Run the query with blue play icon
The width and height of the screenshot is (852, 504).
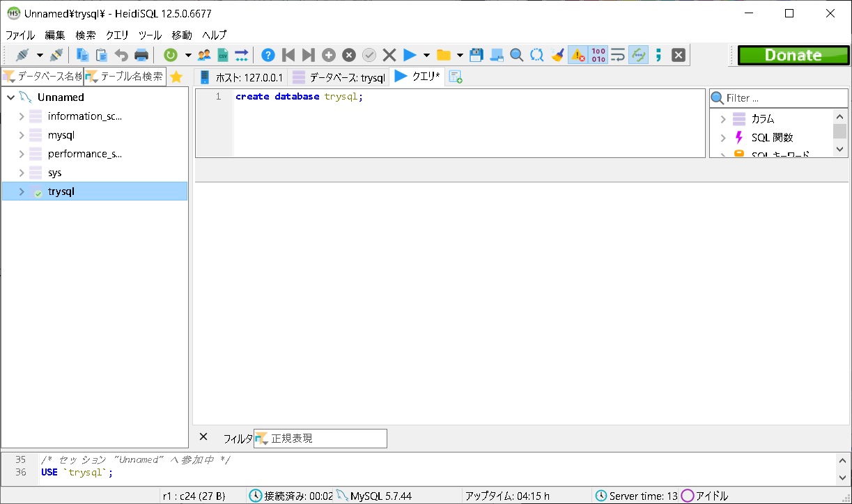pyautogui.click(x=410, y=55)
